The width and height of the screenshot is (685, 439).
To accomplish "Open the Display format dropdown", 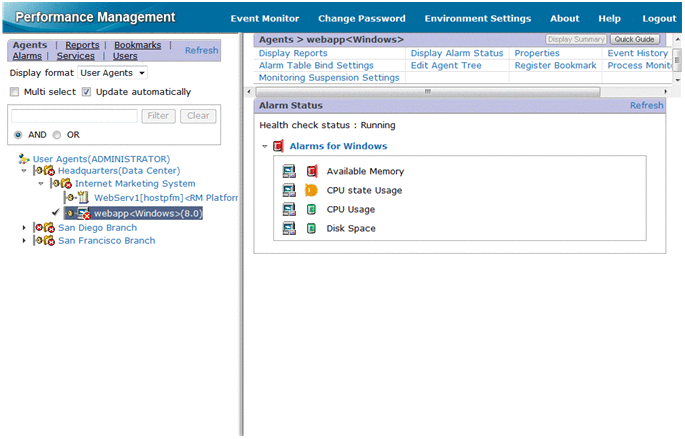I will [x=112, y=73].
